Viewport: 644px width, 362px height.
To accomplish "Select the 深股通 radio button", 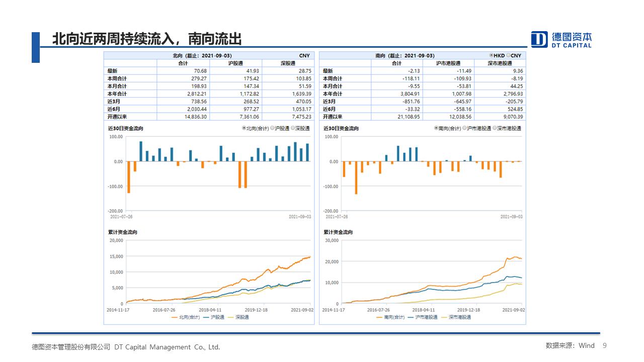I will [292, 128].
